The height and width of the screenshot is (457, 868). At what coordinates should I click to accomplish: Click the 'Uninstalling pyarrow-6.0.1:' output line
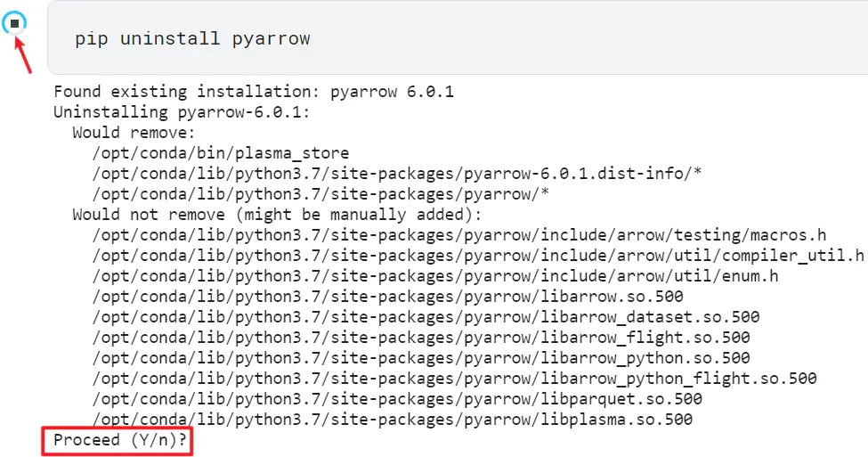coord(182,112)
